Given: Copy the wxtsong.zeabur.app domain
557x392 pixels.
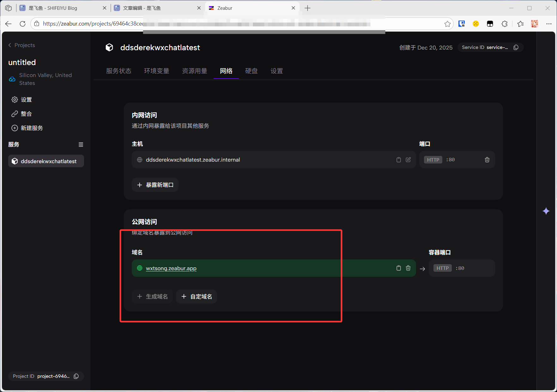Looking at the screenshot, I should click(x=398, y=268).
